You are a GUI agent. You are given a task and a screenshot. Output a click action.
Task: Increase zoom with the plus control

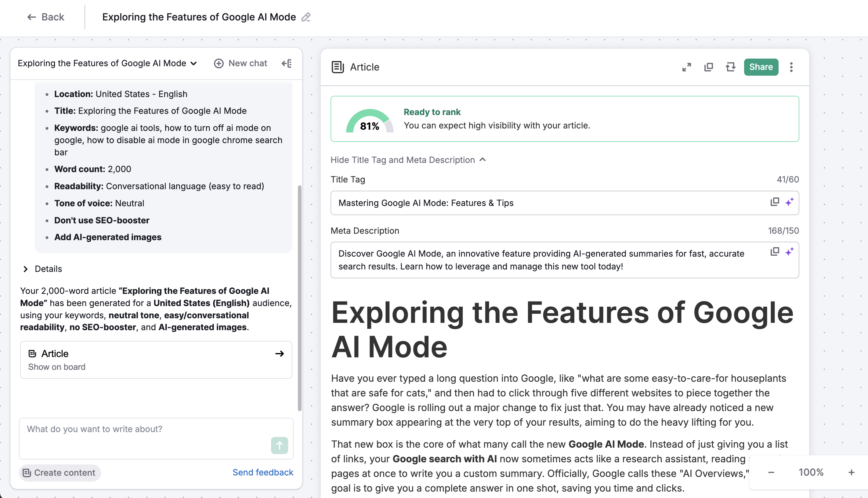(851, 472)
